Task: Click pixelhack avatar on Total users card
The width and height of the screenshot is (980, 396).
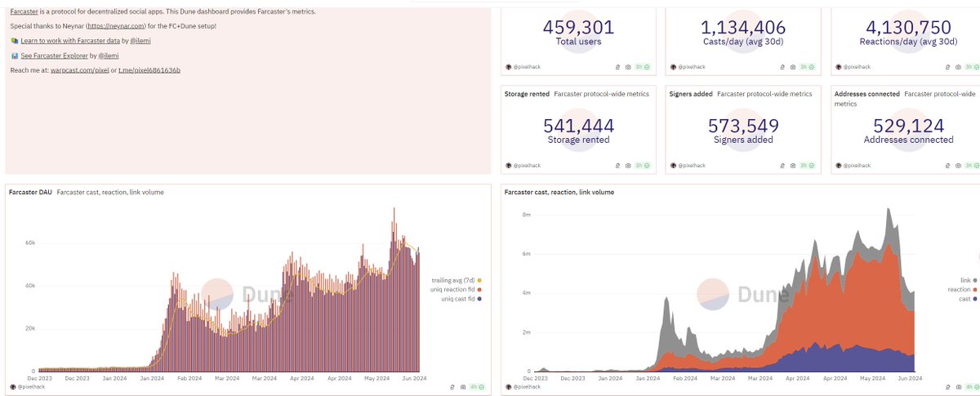Action: click(x=509, y=67)
